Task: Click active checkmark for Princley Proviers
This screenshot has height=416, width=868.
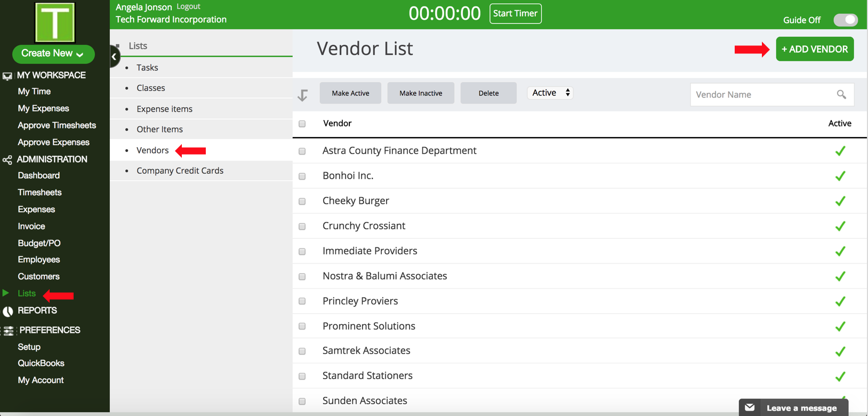Action: click(x=840, y=301)
